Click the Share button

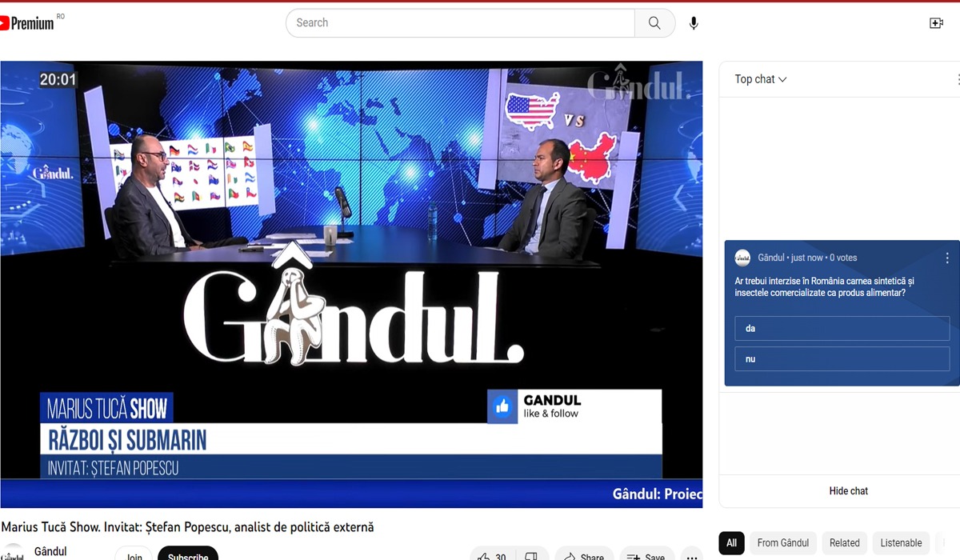(x=584, y=554)
